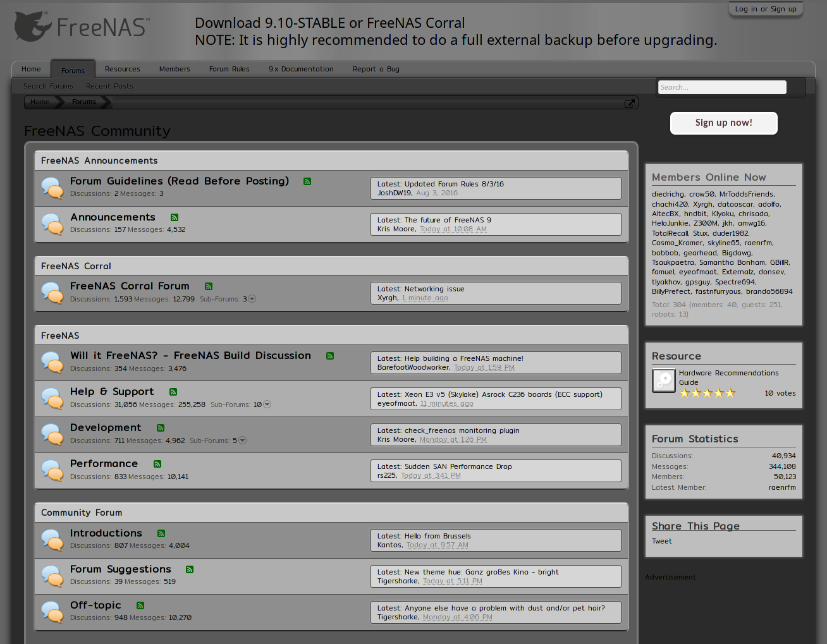Screen dimensions: 827x644
Task: Open the Community Forum category heading
Action: [82, 513]
